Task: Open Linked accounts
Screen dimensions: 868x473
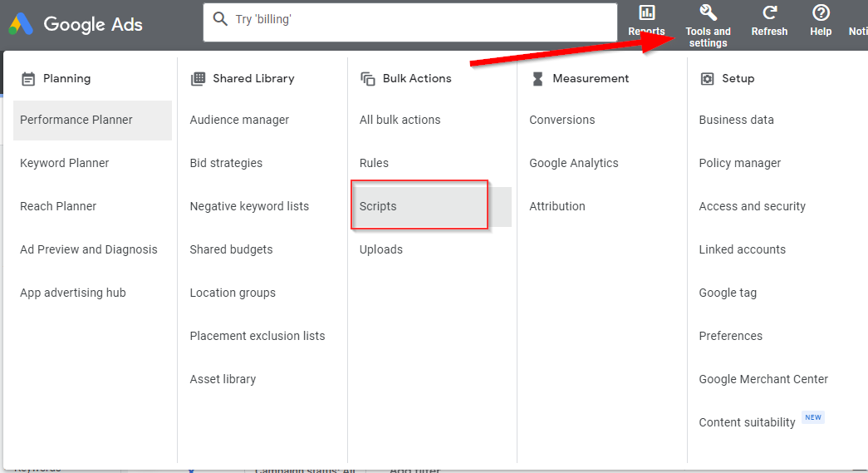Action: tap(742, 249)
